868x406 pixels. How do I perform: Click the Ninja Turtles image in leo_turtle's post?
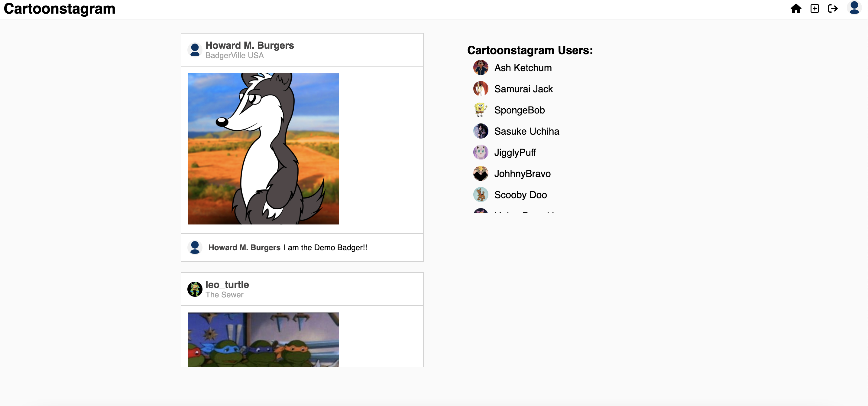coord(264,341)
